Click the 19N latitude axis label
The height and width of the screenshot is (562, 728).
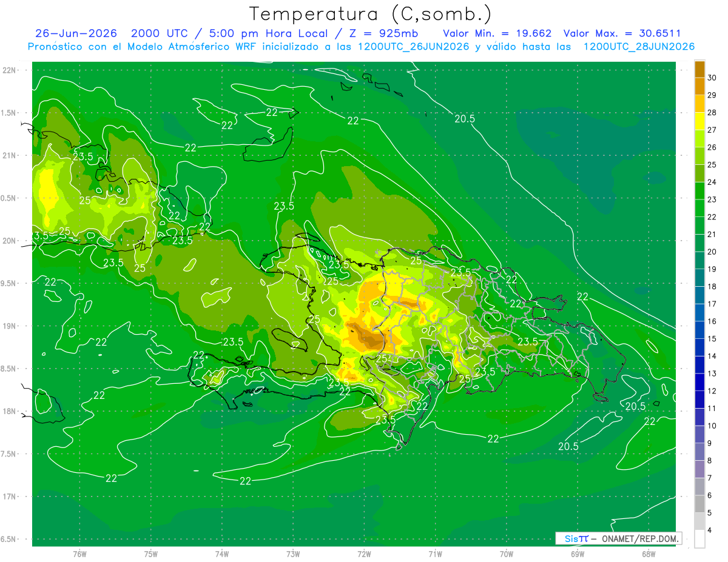click(10, 326)
